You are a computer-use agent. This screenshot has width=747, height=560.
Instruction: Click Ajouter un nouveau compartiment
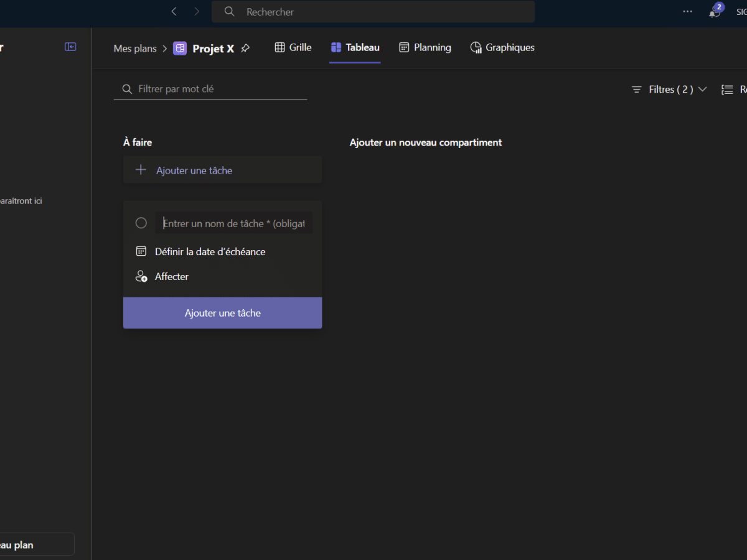[425, 142]
